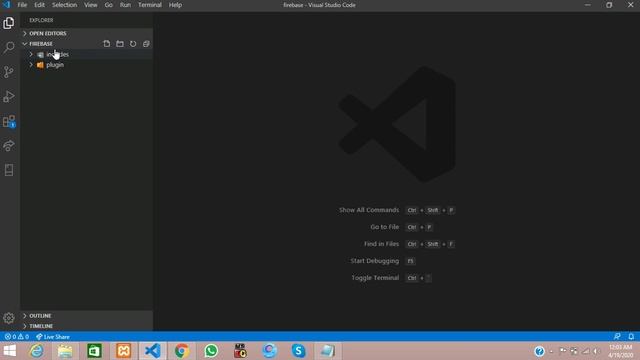Create a new folder in FIREBASE explorer
This screenshot has height=360, width=640.
click(x=120, y=44)
